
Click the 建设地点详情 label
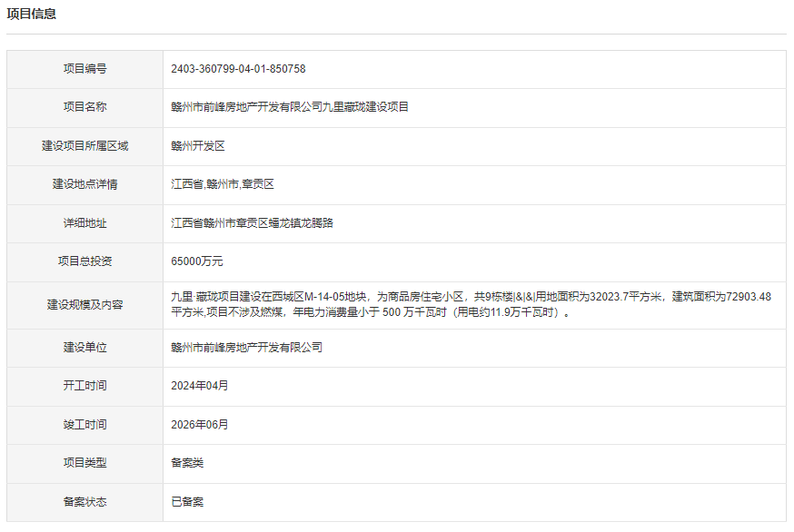coord(85,184)
